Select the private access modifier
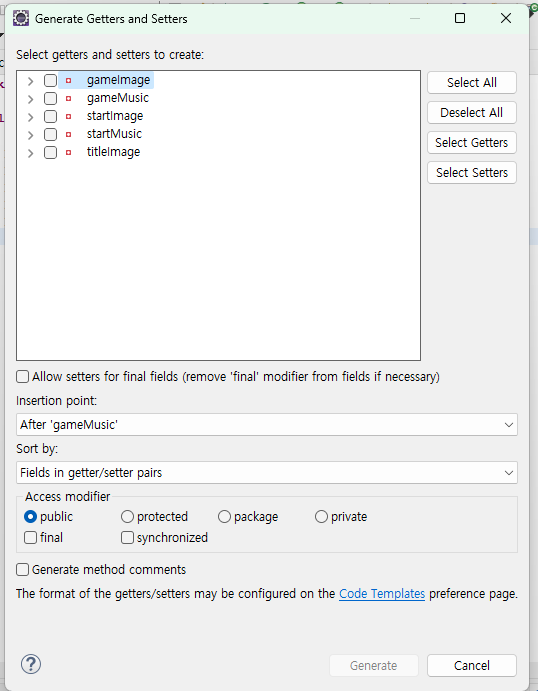538x691 pixels. pos(321,516)
